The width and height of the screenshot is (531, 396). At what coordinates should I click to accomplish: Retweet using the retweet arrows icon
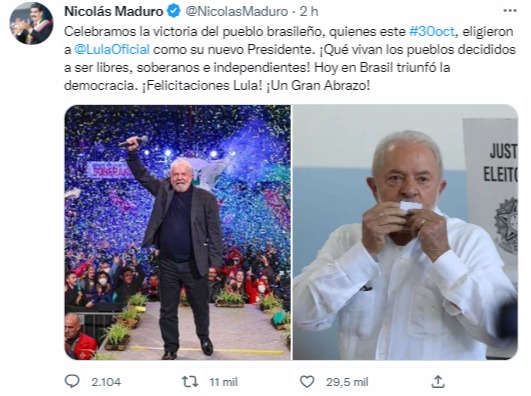(190, 382)
